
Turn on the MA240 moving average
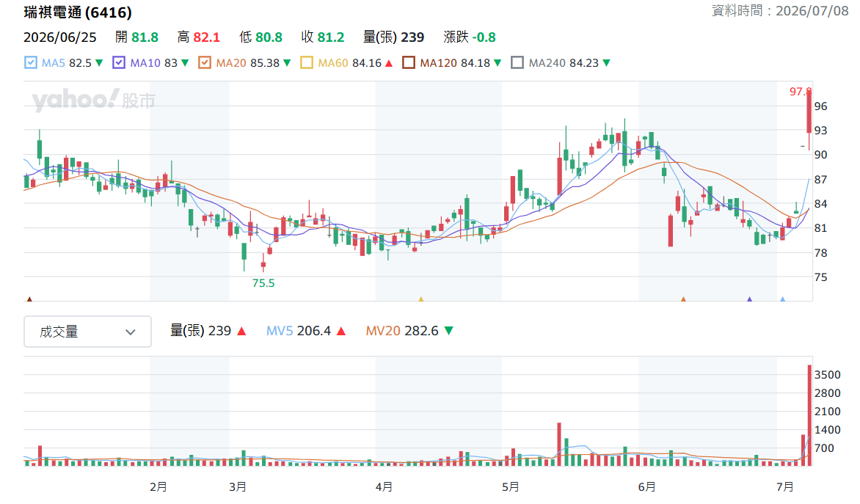pyautogui.click(x=517, y=62)
